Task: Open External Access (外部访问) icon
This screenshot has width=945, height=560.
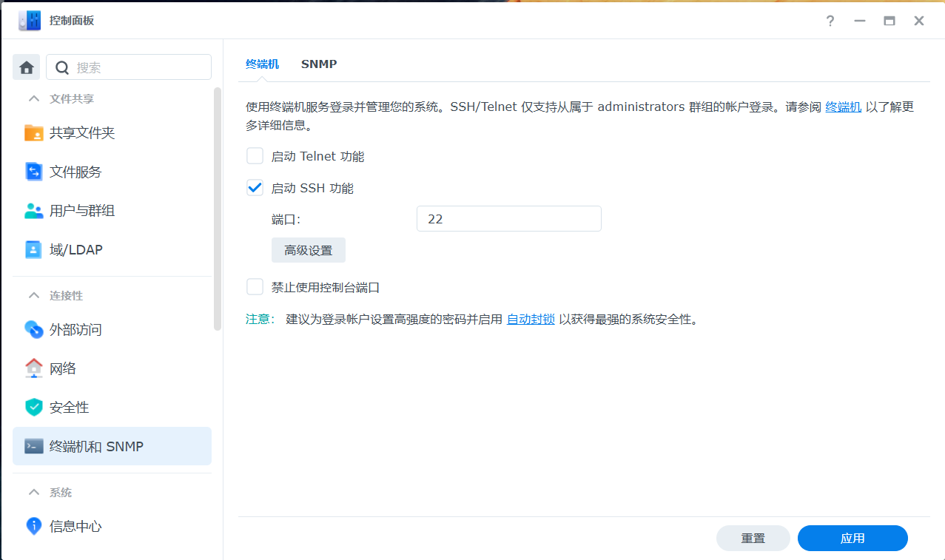Action: [x=34, y=330]
